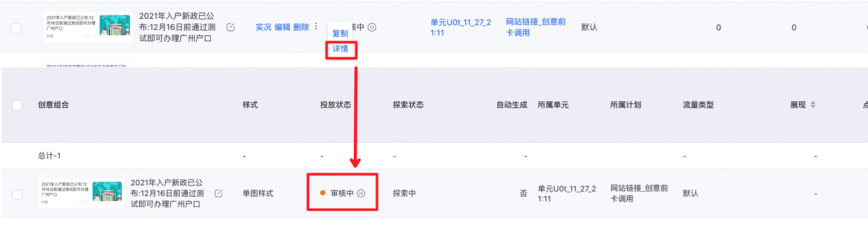Click the 编辑 link

click(x=282, y=27)
